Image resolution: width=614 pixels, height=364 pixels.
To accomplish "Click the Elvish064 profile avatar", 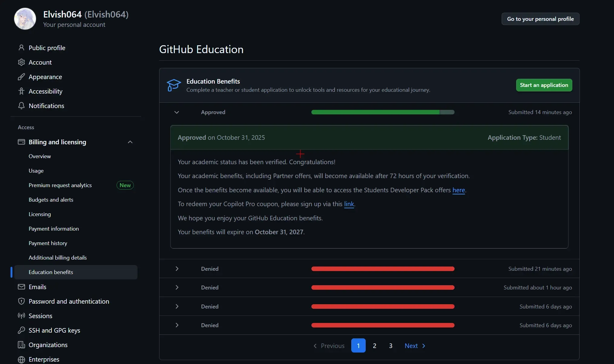I will [25, 18].
